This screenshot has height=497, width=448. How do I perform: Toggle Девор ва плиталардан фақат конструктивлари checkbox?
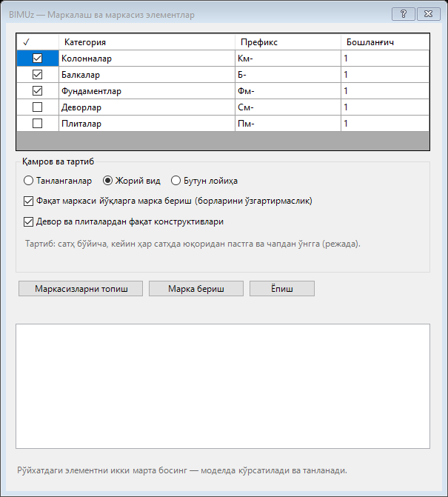[x=124, y=221]
